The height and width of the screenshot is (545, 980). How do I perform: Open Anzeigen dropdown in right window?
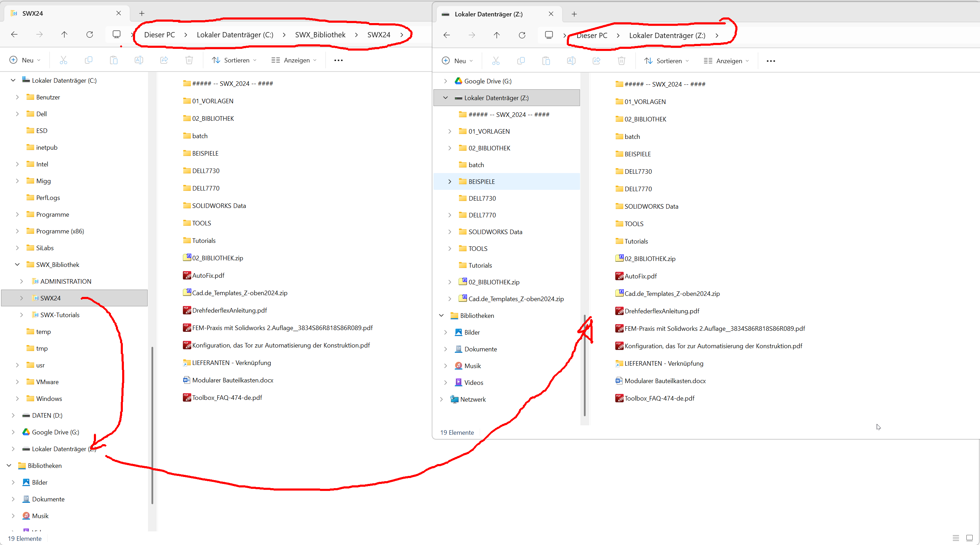click(x=726, y=61)
